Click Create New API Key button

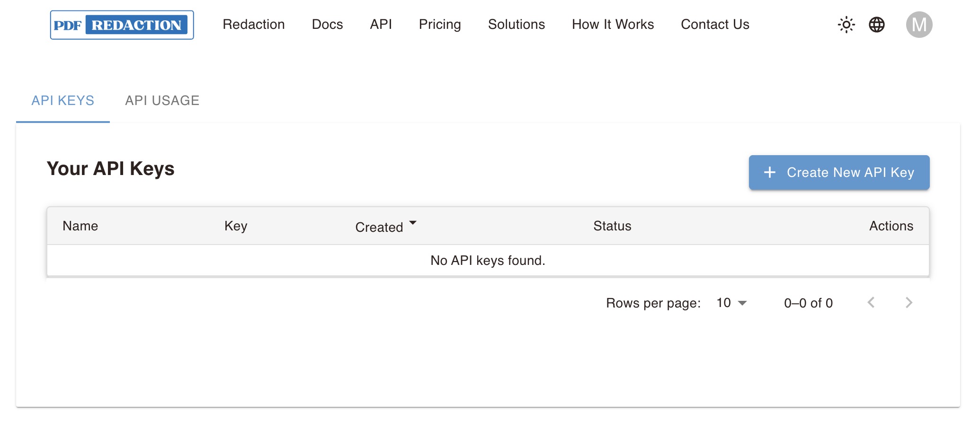tap(839, 173)
